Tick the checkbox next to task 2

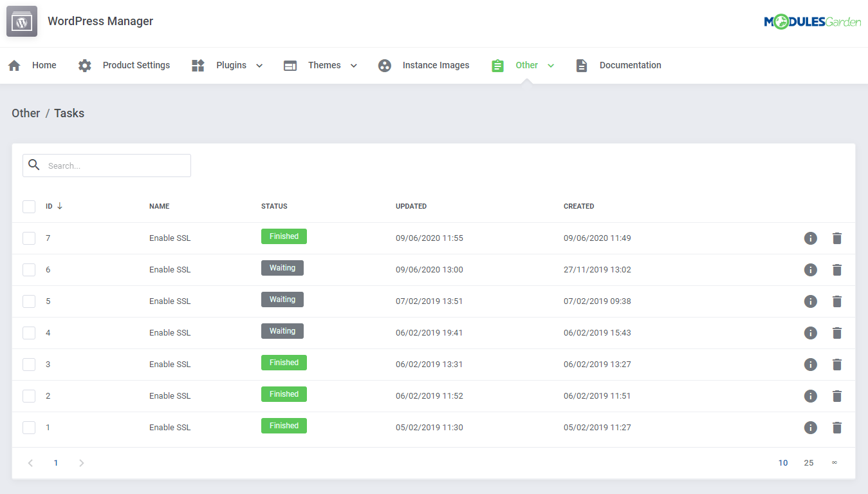point(28,395)
